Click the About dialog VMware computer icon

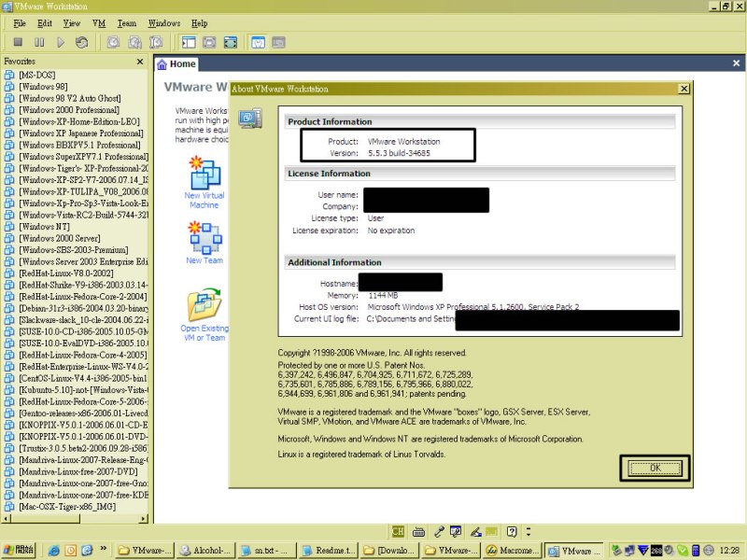point(250,119)
